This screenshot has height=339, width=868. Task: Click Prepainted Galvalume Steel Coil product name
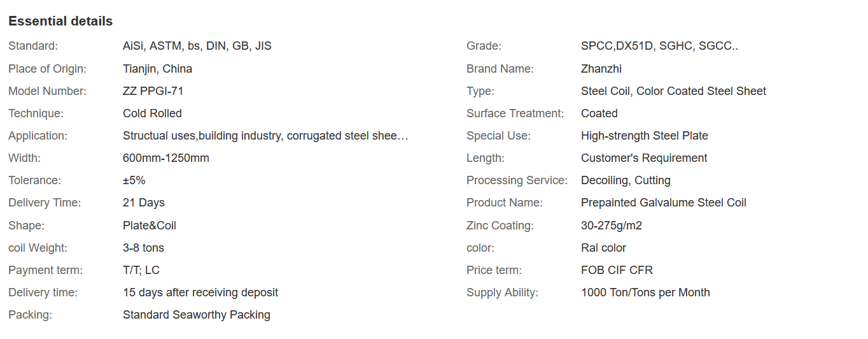pyautogui.click(x=663, y=203)
